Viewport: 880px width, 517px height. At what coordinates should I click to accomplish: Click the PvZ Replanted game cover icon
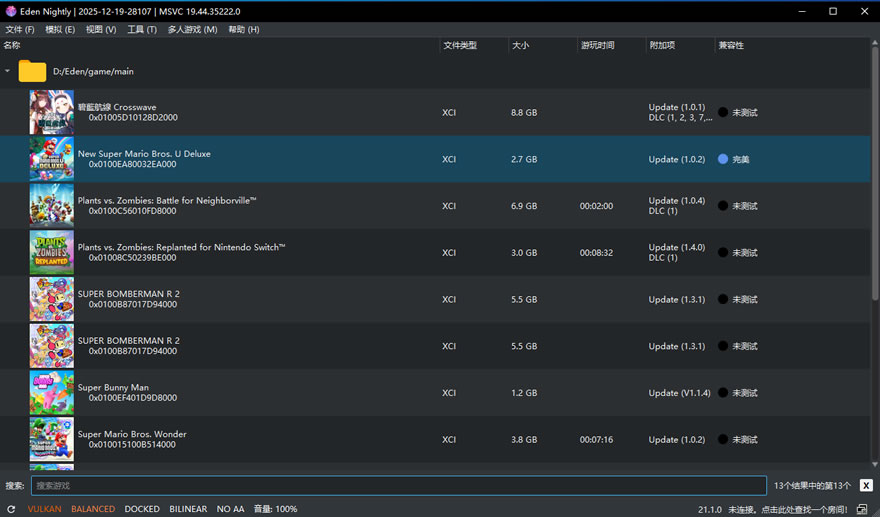click(51, 252)
